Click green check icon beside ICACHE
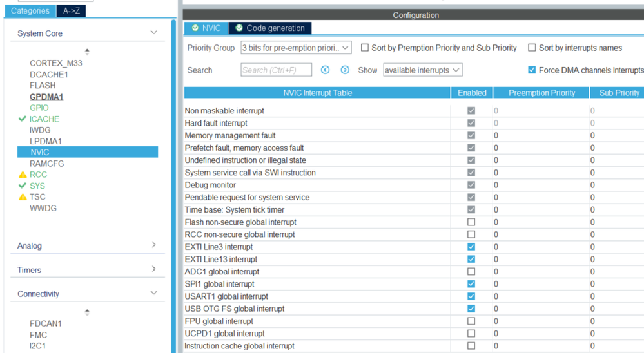This screenshot has width=644, height=353. tap(22, 119)
